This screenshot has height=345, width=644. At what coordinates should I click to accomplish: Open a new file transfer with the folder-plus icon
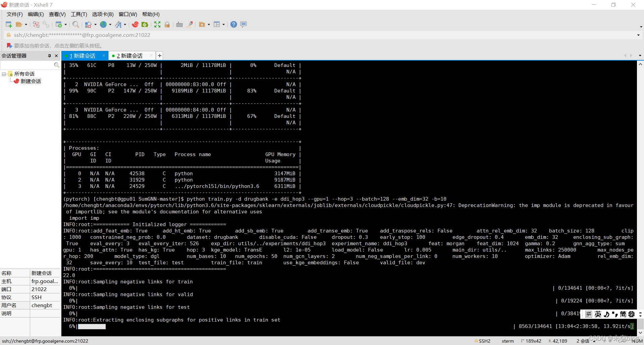click(x=202, y=24)
